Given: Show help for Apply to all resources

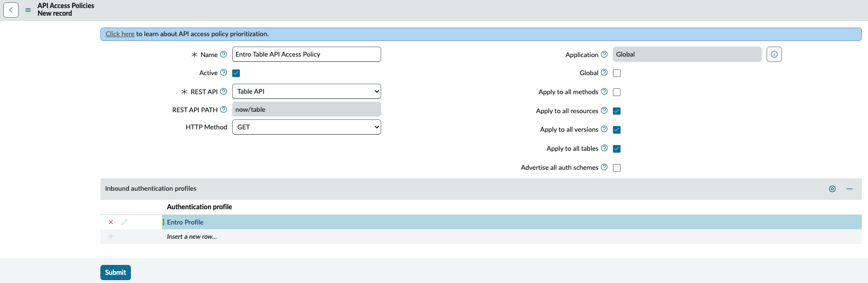Looking at the screenshot, I should tap(604, 110).
